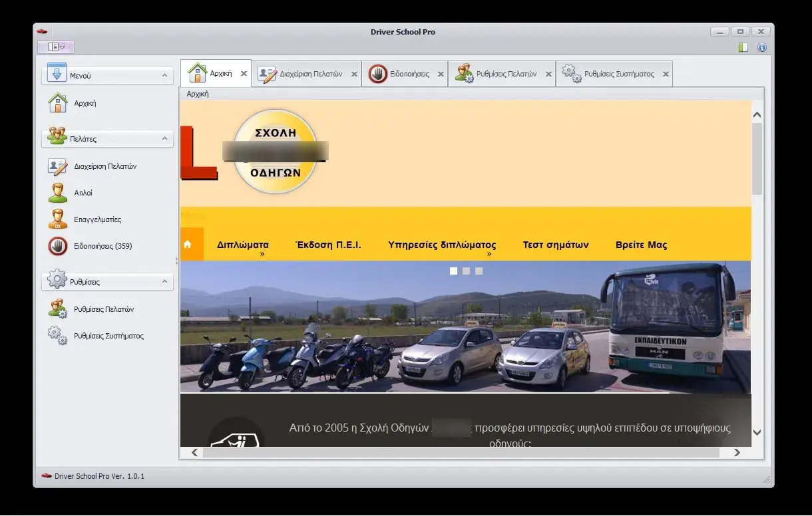Viewport: 812px width, 516px height.
Task: Click the horizontal scrollbar left arrow
Action: [194, 452]
